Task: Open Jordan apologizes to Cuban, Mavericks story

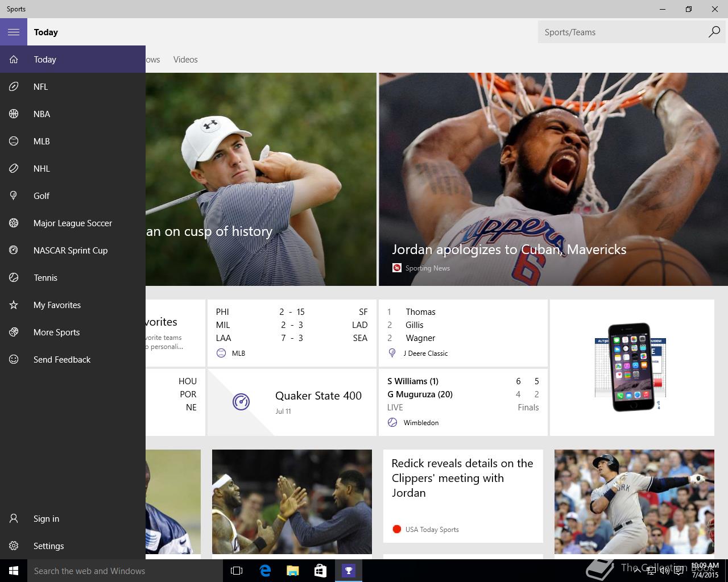Action: coord(553,179)
